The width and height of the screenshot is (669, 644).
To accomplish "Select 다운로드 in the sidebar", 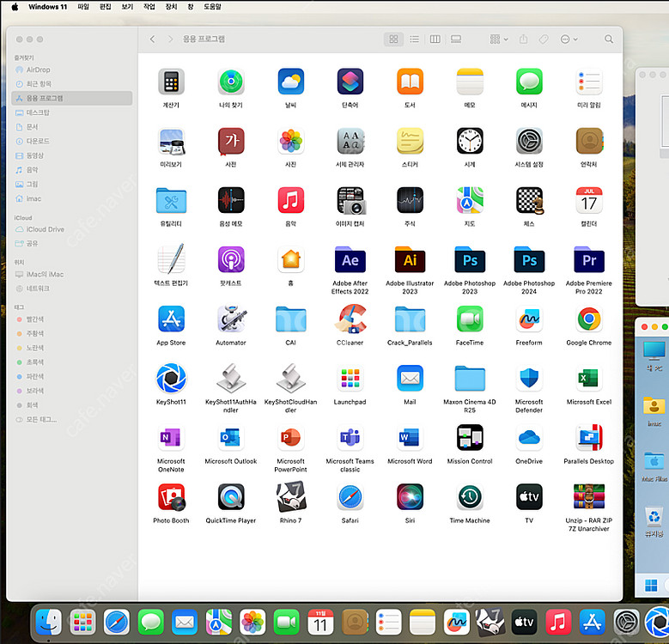I will click(71, 141).
